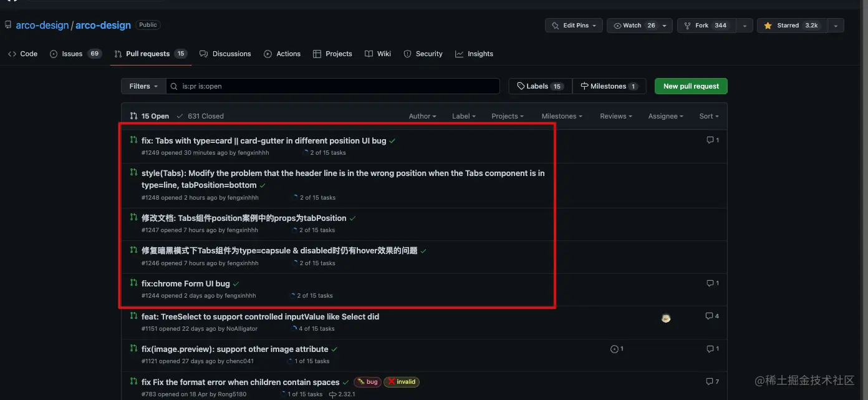Click the repository book icon beside arco-design
Viewport: 868px width, 400px height.
tap(8, 25)
